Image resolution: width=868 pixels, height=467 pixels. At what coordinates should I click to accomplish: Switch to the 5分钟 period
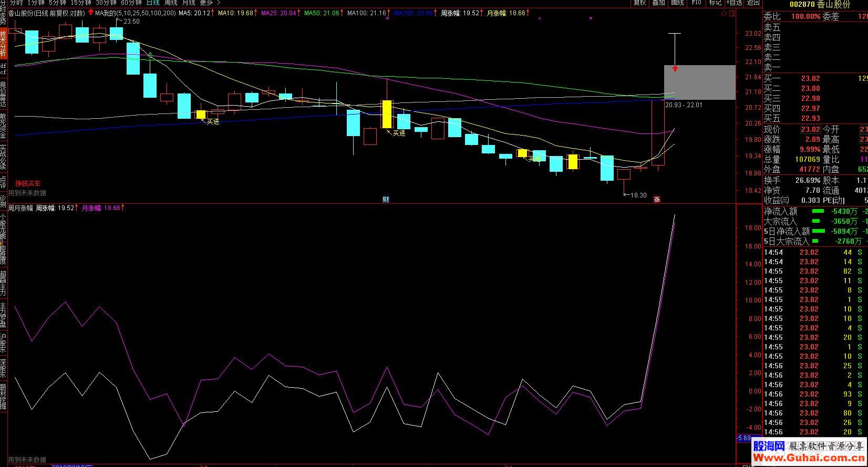point(58,3)
